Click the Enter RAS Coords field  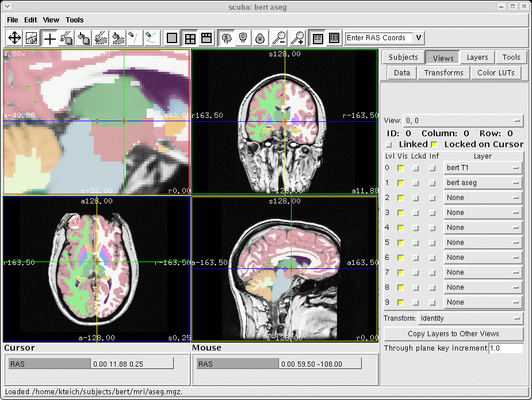378,38
